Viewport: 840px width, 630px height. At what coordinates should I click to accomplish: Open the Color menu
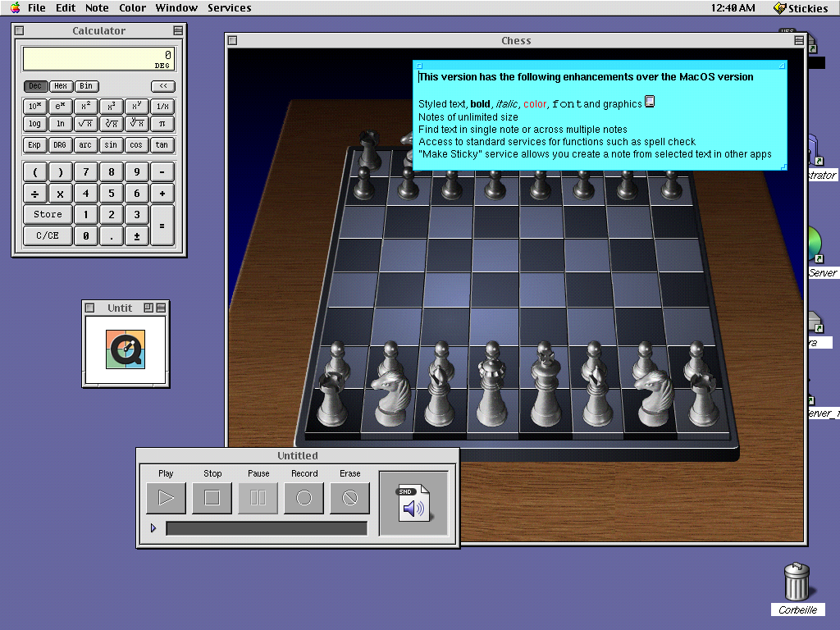132,8
